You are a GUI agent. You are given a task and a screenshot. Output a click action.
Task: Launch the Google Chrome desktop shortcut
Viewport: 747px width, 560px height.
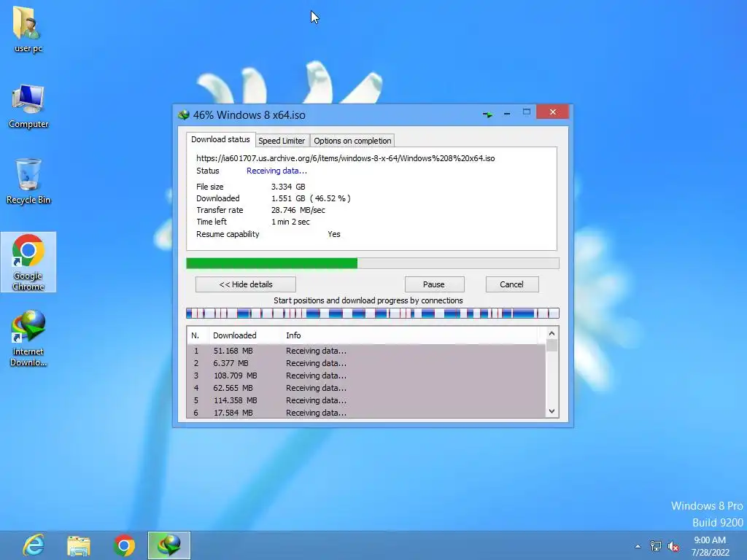(28, 262)
